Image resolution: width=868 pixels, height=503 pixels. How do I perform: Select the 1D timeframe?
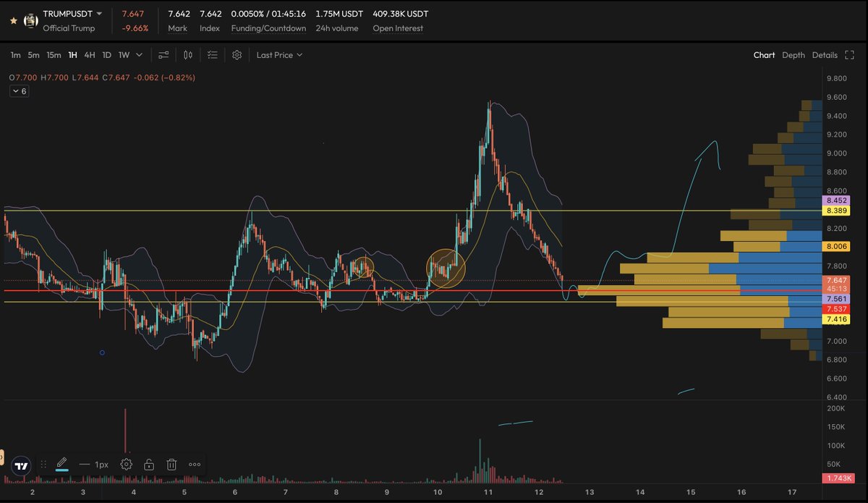point(106,55)
